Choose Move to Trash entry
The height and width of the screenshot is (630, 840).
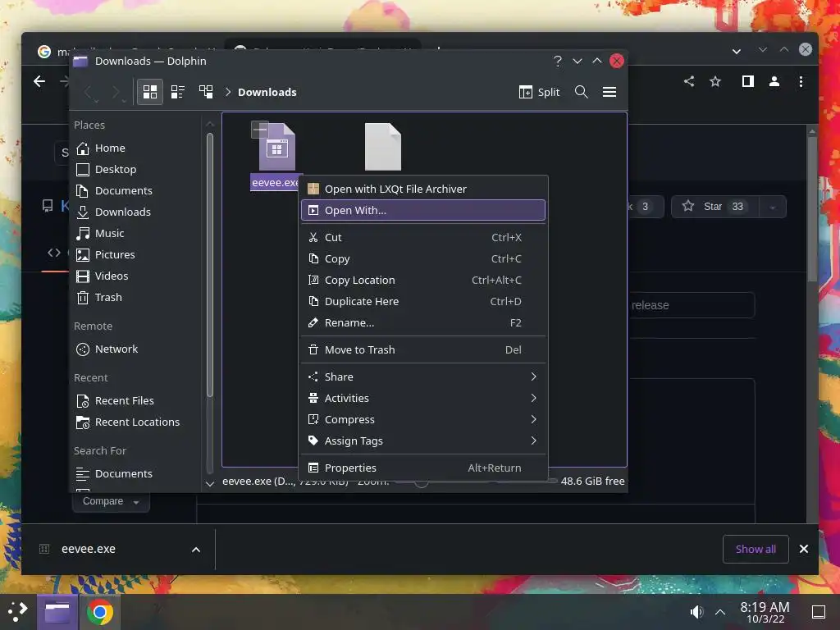[423, 349]
